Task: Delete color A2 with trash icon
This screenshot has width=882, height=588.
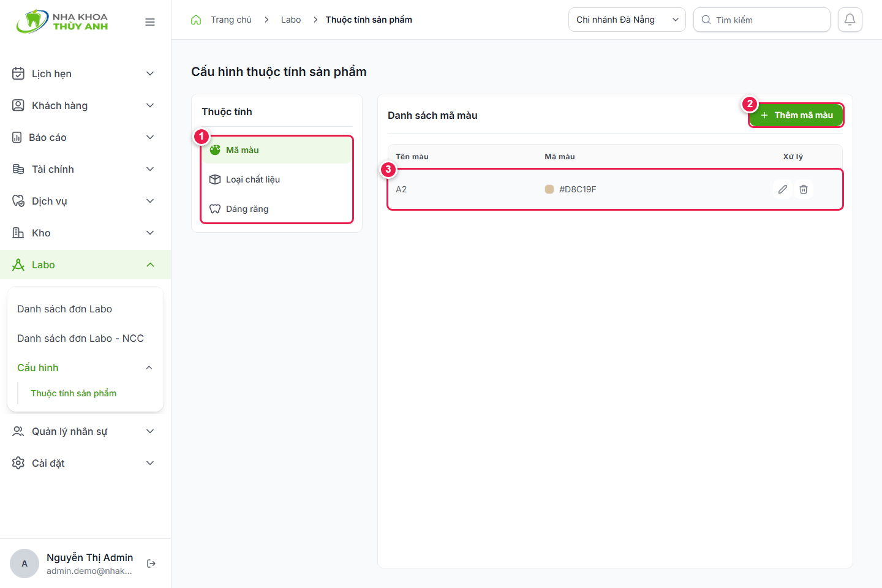Action: (x=804, y=189)
